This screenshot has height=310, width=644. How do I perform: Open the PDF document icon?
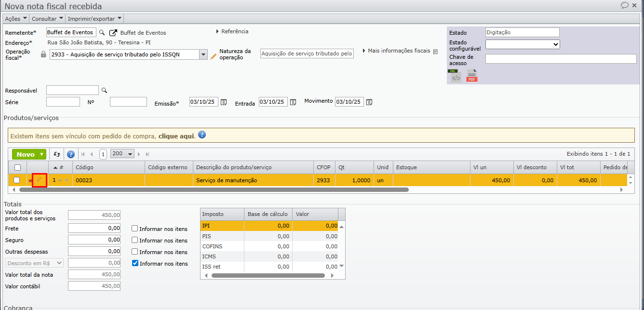[471, 76]
